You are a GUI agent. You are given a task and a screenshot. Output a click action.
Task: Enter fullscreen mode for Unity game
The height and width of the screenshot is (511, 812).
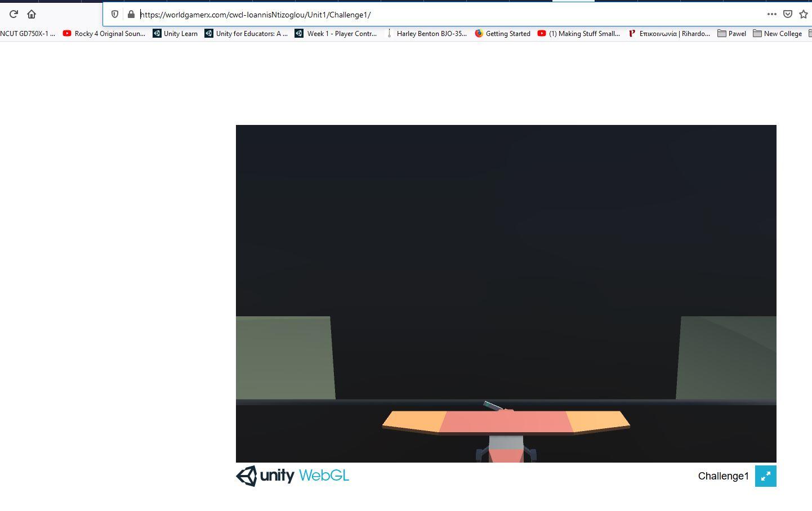point(765,476)
